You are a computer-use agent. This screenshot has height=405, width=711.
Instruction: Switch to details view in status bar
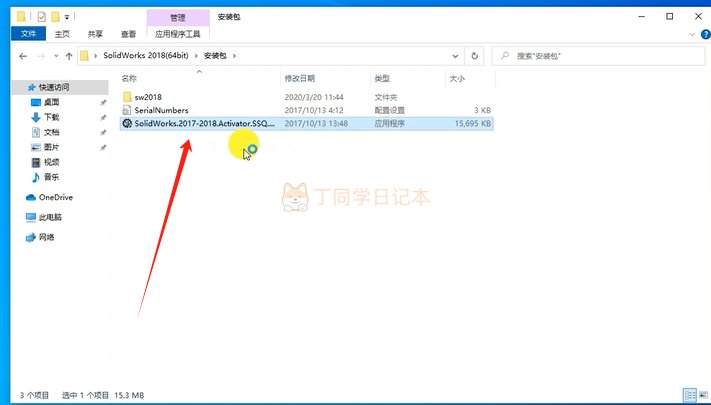click(690, 395)
